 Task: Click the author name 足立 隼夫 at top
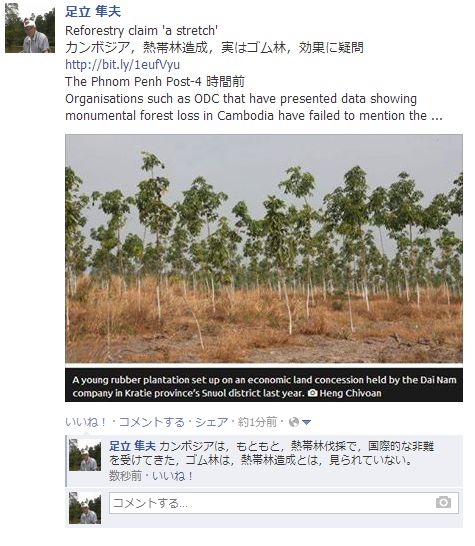93,11
